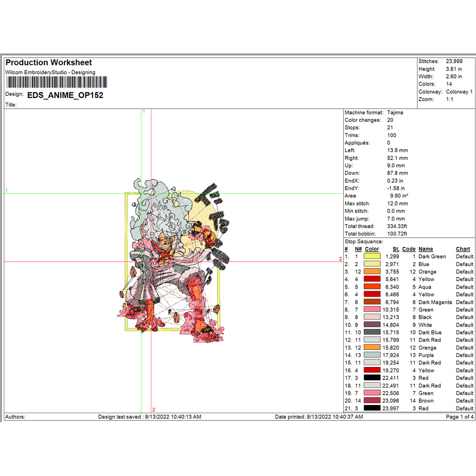
Task: Select the yellow-green swatch in stop row 1
Action: [372, 257]
